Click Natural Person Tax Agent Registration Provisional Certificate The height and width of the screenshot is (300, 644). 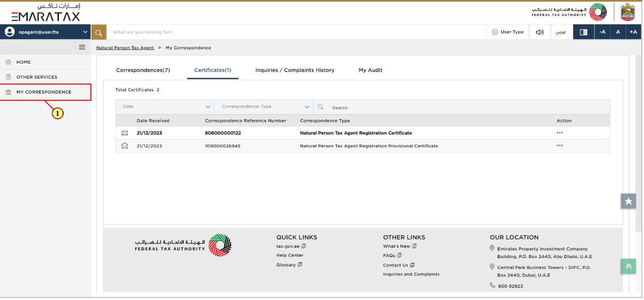[x=369, y=146]
